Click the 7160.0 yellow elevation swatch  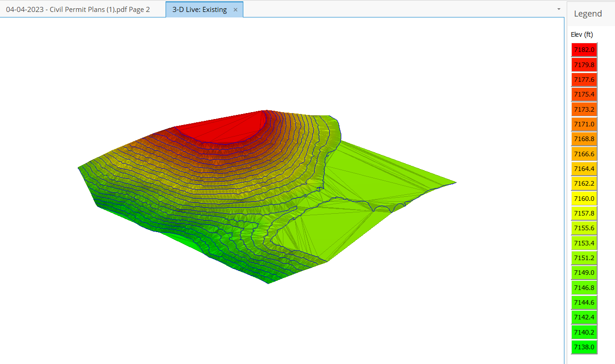tap(584, 199)
